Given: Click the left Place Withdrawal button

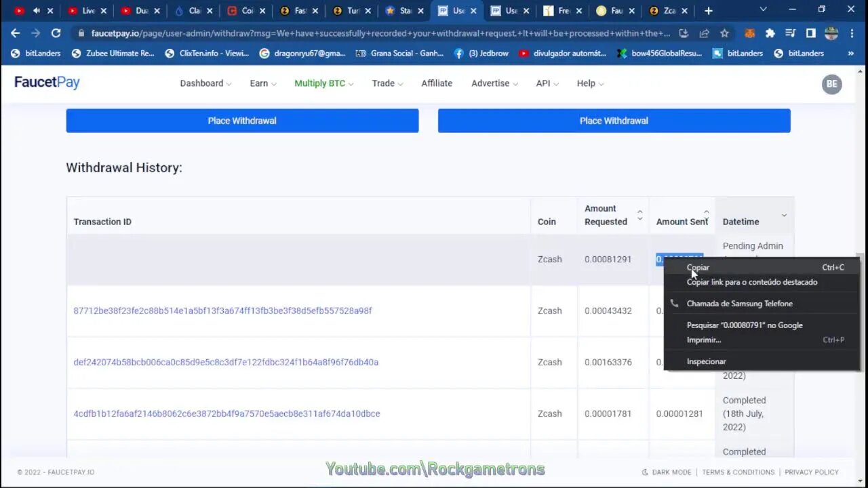Looking at the screenshot, I should 242,121.
